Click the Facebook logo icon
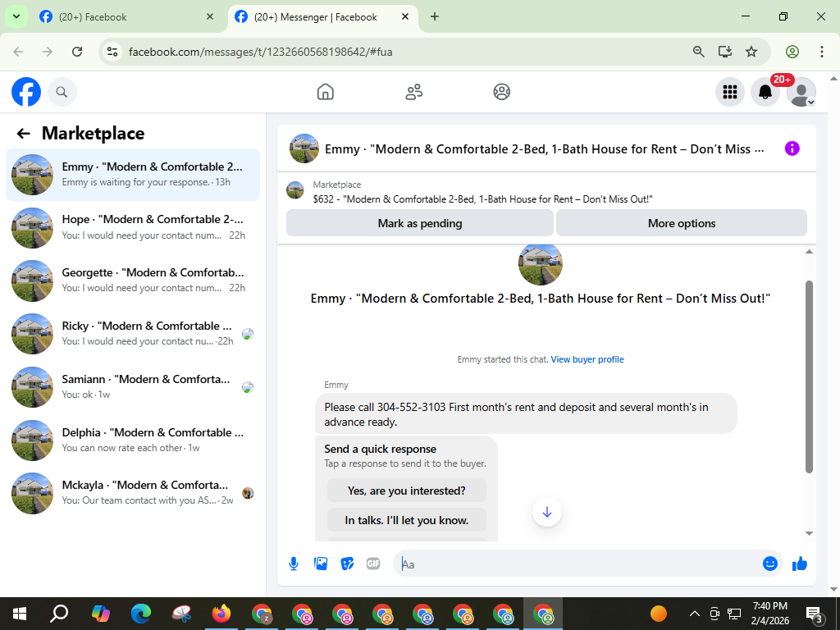 coord(26,92)
